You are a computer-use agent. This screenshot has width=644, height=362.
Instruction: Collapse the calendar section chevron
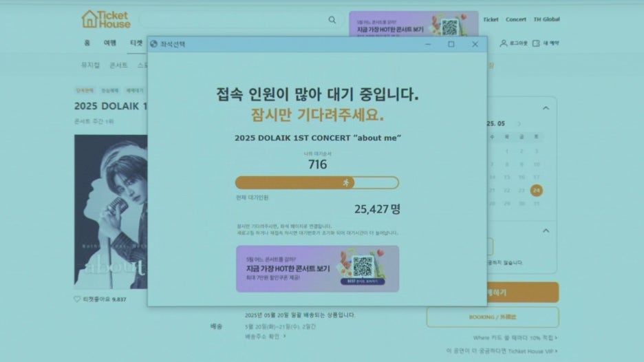pos(546,108)
